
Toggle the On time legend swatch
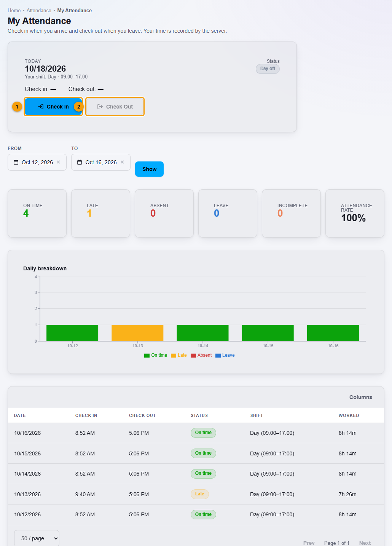[147, 356]
